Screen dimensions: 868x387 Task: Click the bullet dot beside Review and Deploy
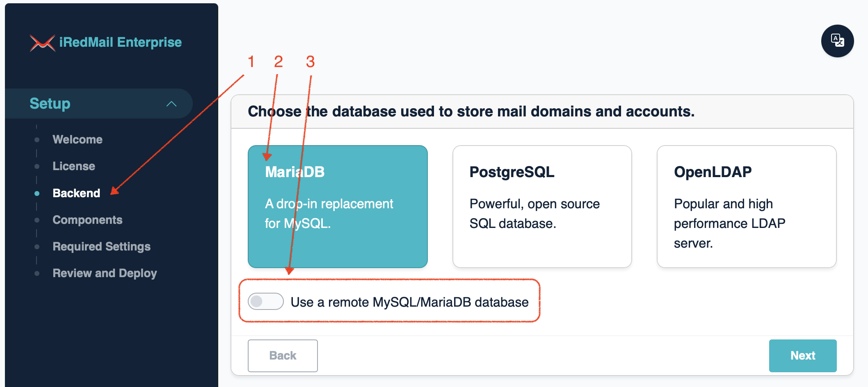coord(37,273)
